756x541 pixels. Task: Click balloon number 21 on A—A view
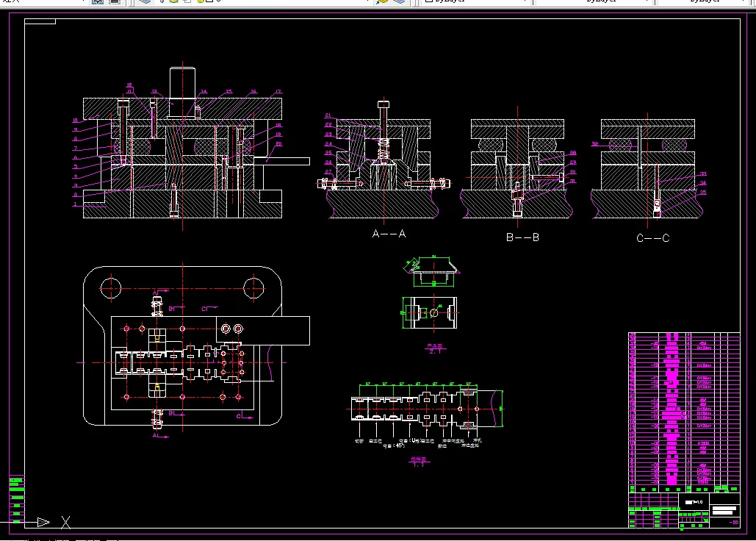coord(328,115)
